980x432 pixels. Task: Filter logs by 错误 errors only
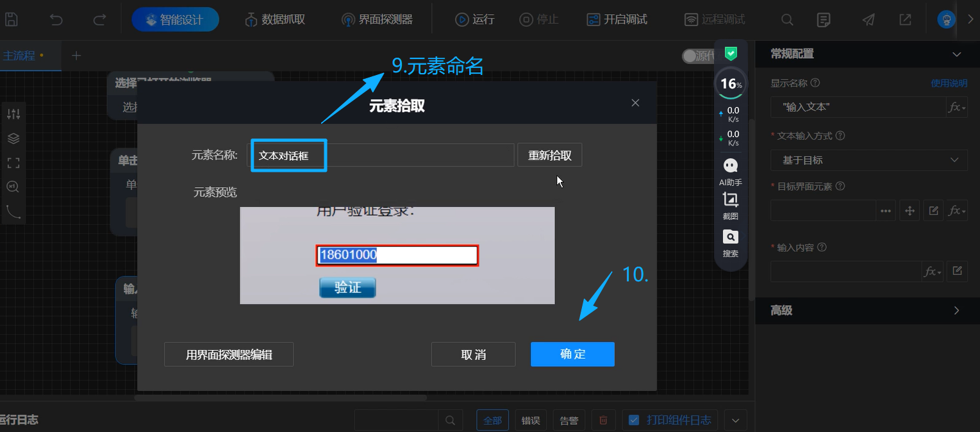click(x=531, y=420)
